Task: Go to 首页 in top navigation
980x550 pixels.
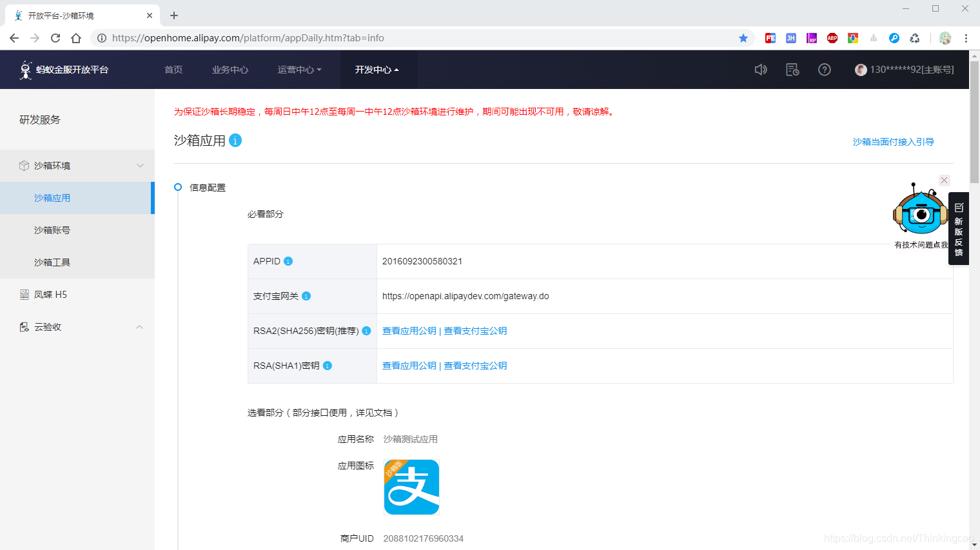Action: (173, 70)
